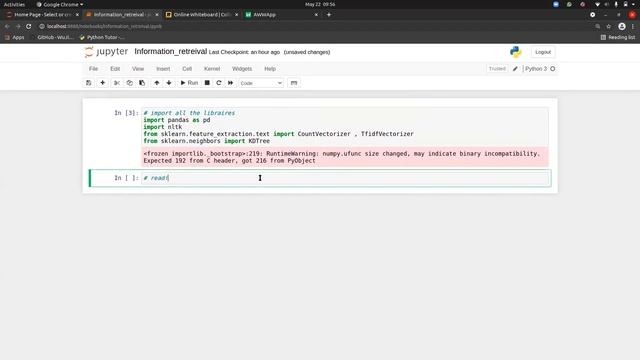The width and height of the screenshot is (640, 360).
Task: Restart the kernel icon
Action: (x=219, y=83)
